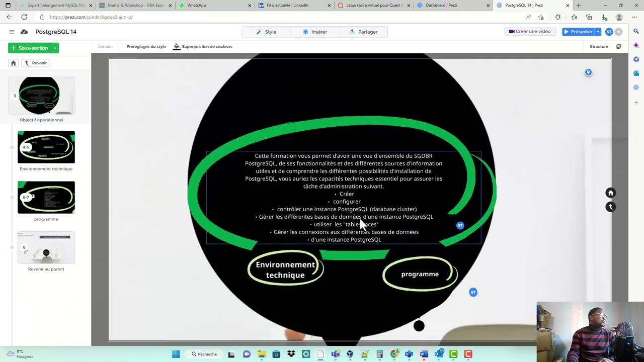
Task: Open Windows Start menu
Action: [176, 354]
